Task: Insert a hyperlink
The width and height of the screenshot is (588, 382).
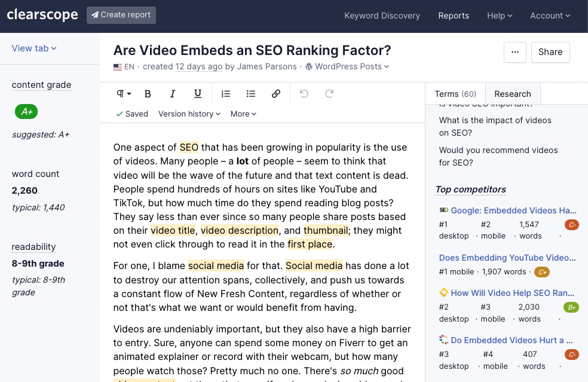Action: [276, 94]
